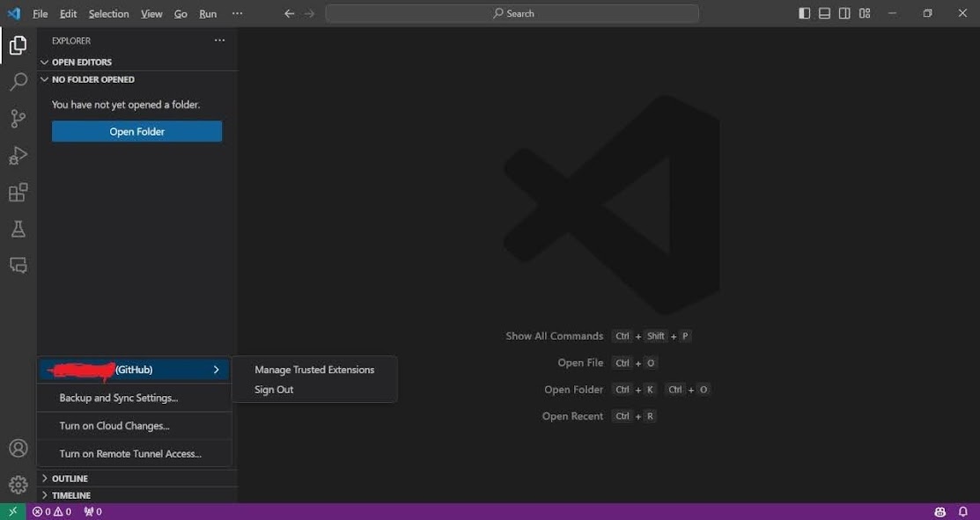Open the Copilot status icon

[x=940, y=512]
